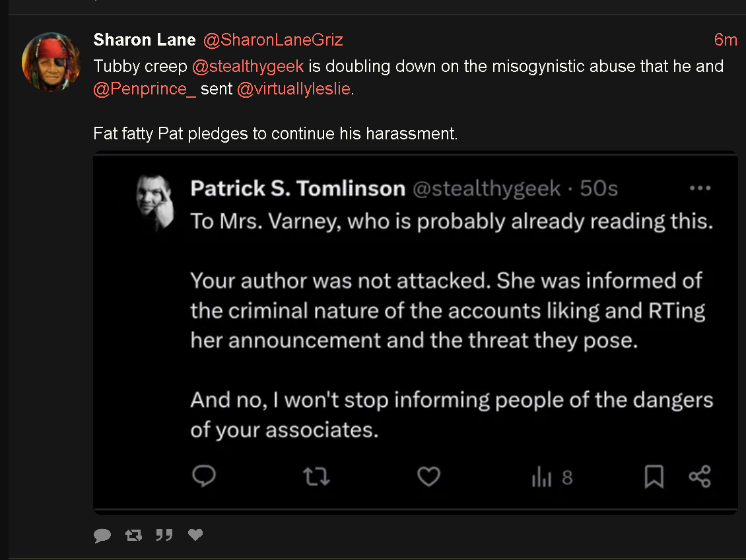
Task: Click the reply bubble in the embedded Tomlinson tweet
Action: (204, 475)
